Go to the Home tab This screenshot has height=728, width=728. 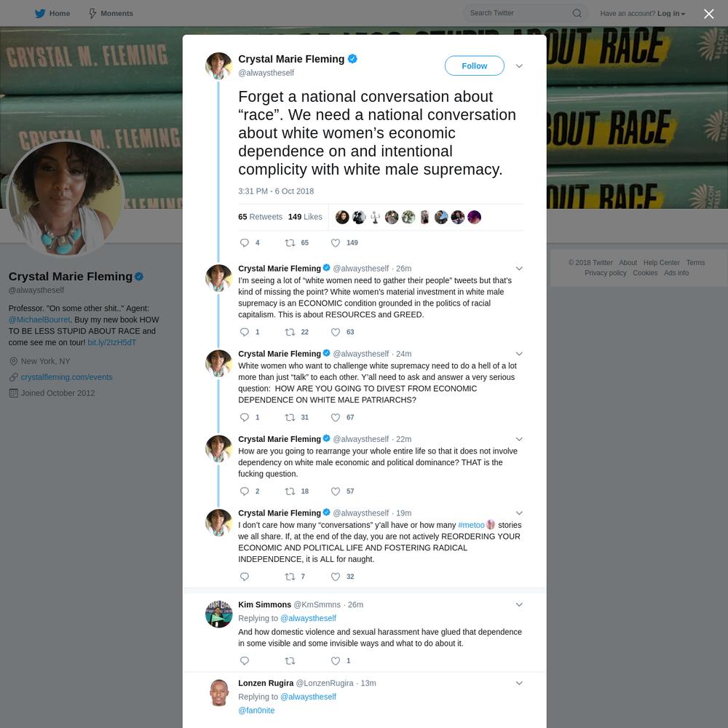(x=52, y=13)
